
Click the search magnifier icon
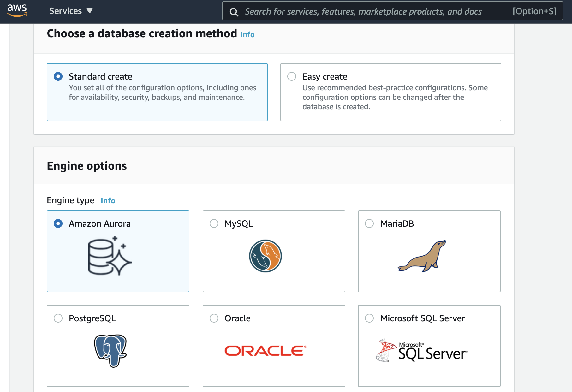[x=234, y=12]
